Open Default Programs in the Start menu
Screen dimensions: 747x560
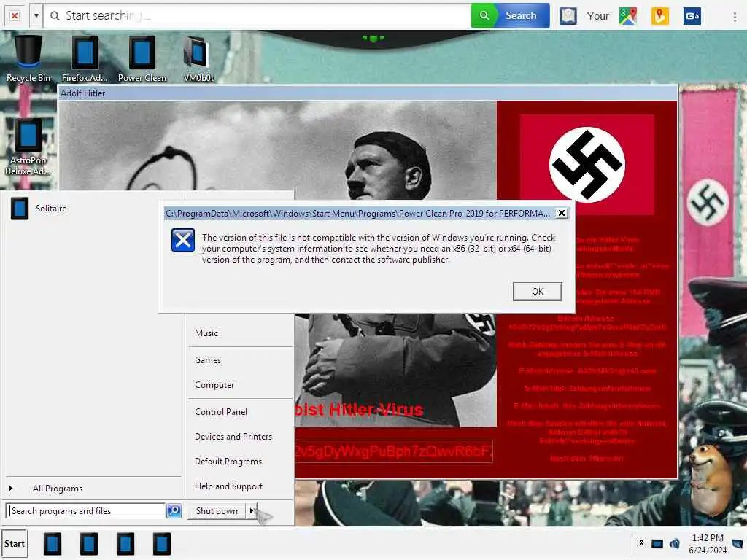click(228, 462)
